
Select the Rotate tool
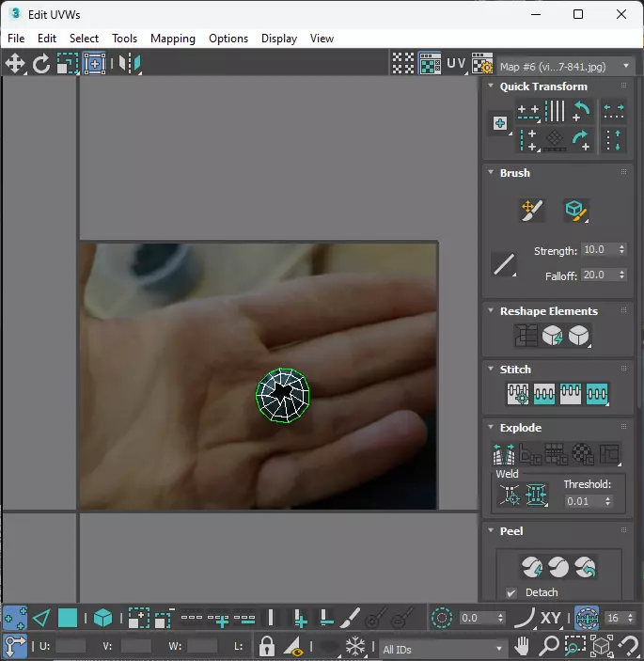click(x=40, y=64)
